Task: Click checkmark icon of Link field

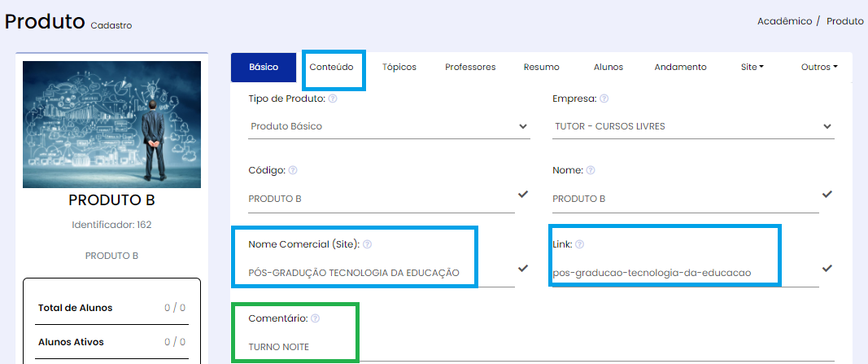Action: pos(827,268)
